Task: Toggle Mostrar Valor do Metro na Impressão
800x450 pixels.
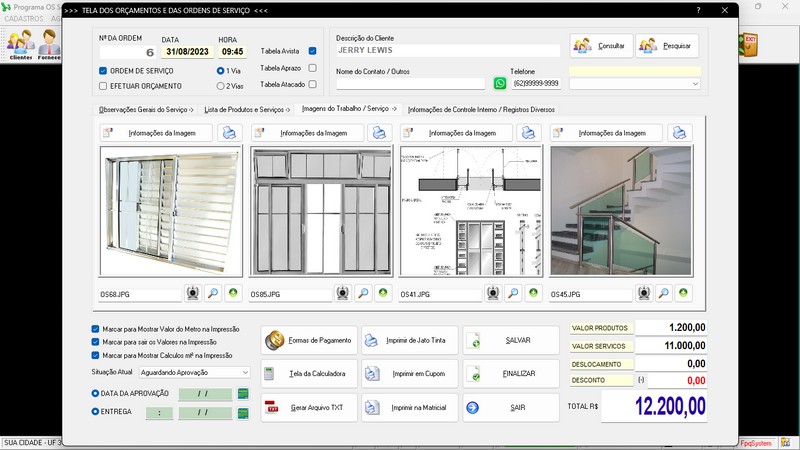Action: click(x=95, y=328)
